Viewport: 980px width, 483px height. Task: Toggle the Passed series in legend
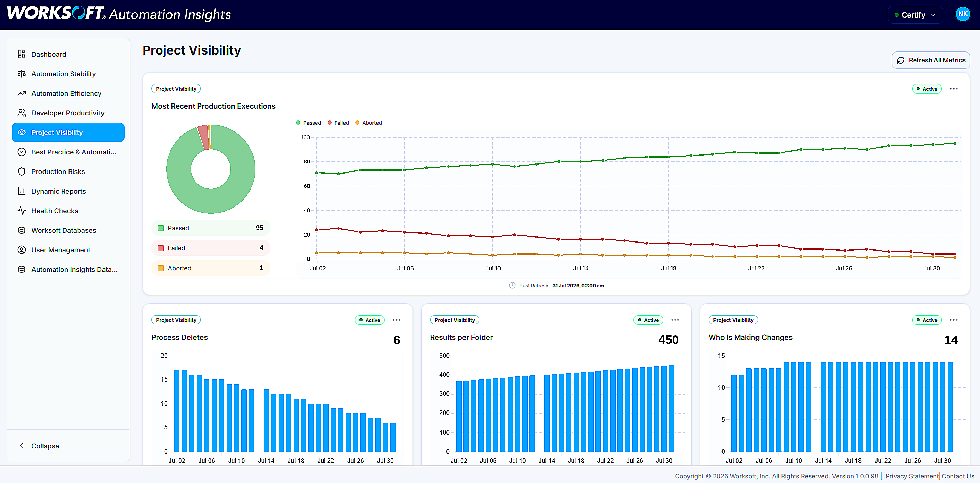tap(308, 123)
